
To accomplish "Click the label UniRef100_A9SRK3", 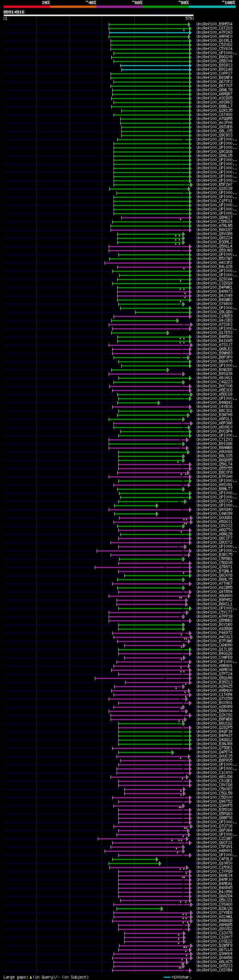I will click(214, 102).
